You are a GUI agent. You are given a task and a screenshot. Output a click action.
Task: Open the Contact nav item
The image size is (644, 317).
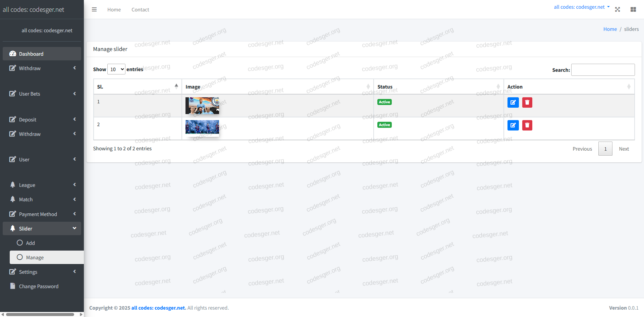click(x=140, y=10)
